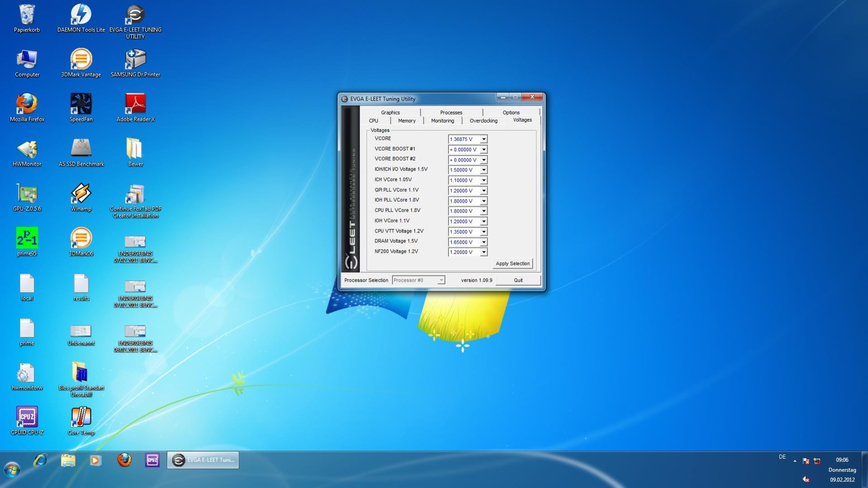Expand the VCORE BOOST #1 dropdown
Screen dimensions: 868x488
point(484,149)
